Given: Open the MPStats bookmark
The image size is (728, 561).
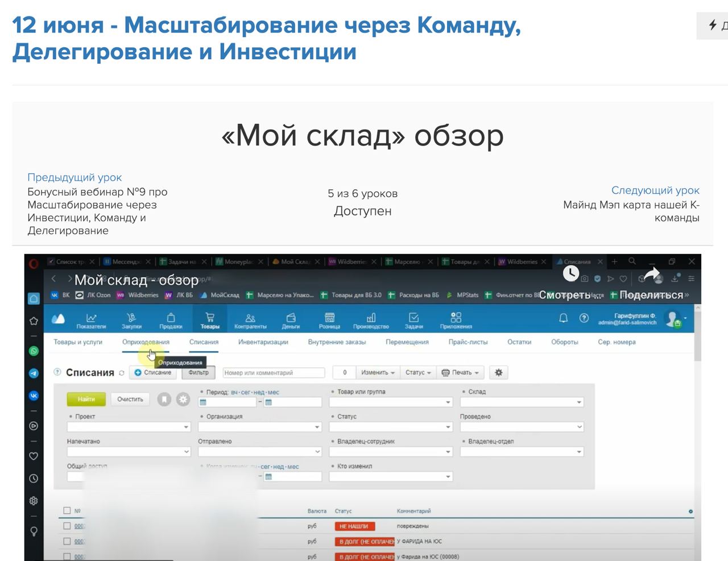Looking at the screenshot, I should [x=462, y=295].
